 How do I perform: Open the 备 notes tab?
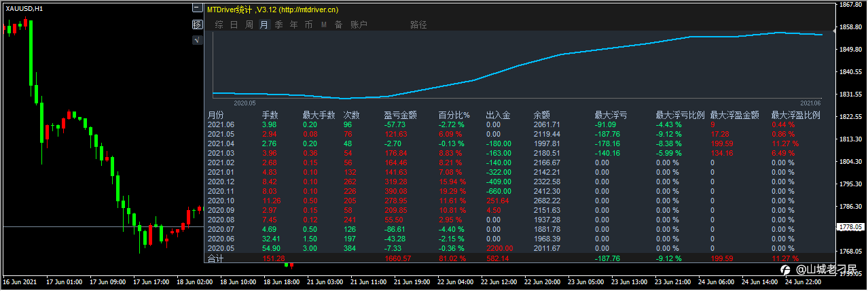pyautogui.click(x=338, y=25)
